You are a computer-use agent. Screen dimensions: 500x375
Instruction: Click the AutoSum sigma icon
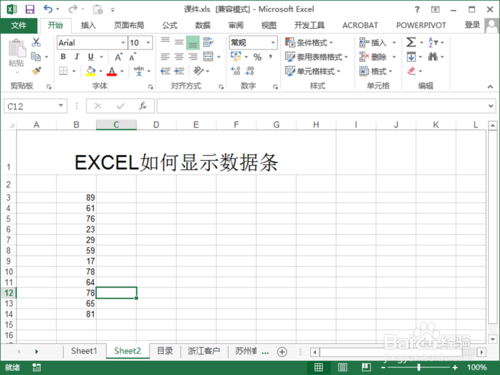click(411, 42)
